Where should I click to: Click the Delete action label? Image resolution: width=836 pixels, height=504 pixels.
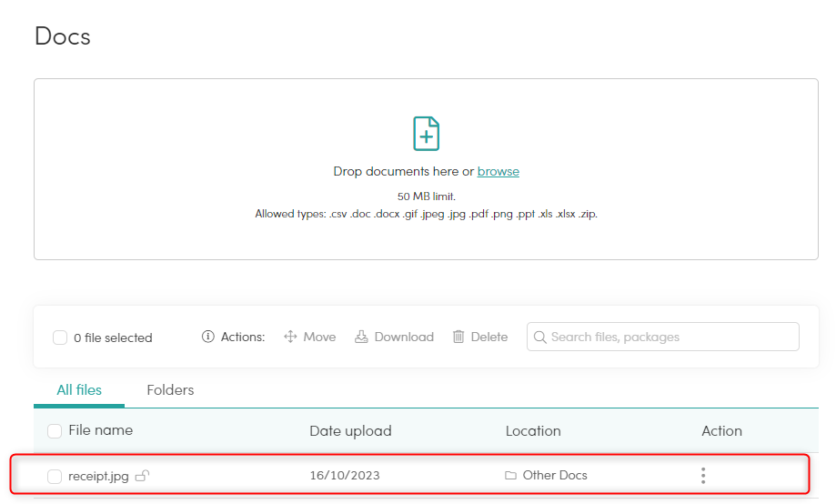tap(489, 338)
